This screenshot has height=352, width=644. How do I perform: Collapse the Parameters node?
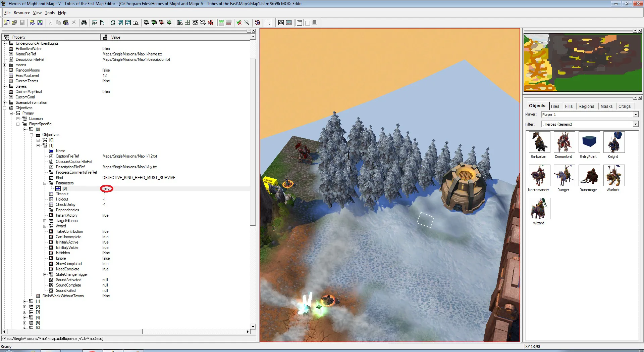click(45, 183)
